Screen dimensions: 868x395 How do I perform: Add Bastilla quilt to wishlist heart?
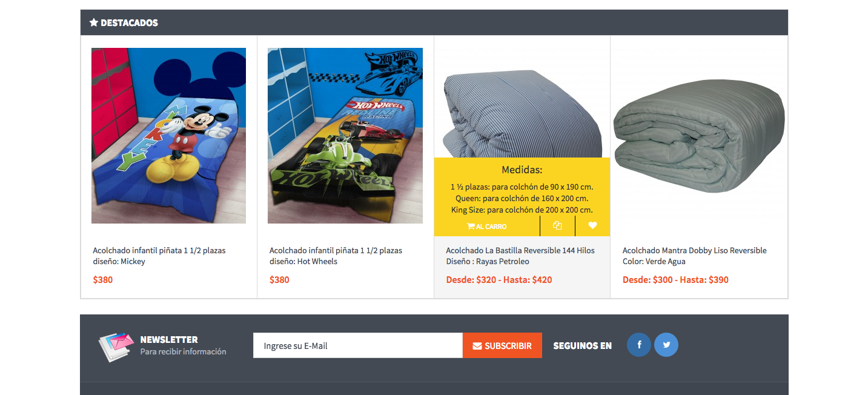tap(592, 226)
